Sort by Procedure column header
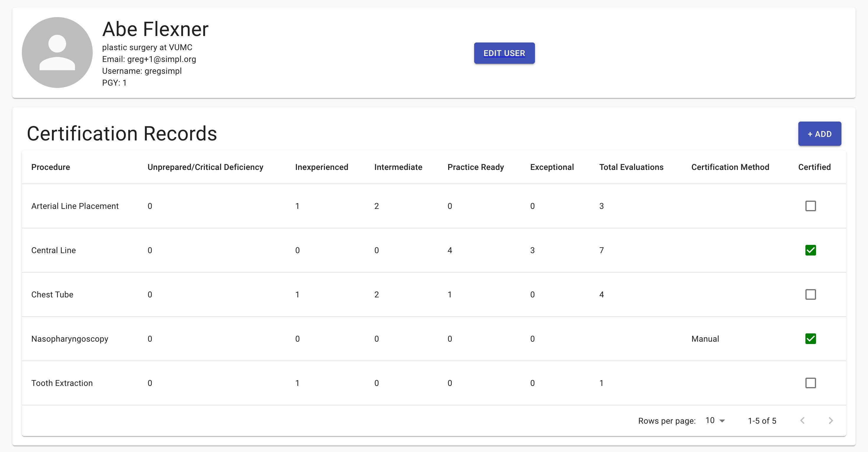868x452 pixels. [x=50, y=167]
